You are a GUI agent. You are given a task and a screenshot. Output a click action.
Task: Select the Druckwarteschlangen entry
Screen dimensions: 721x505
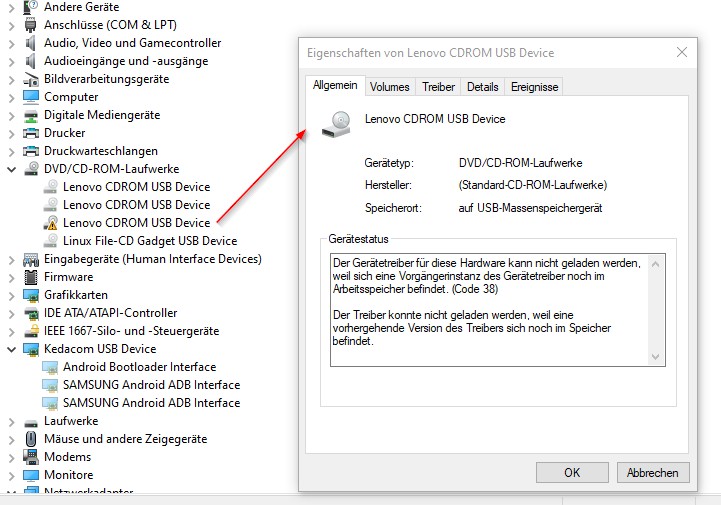[x=101, y=151]
